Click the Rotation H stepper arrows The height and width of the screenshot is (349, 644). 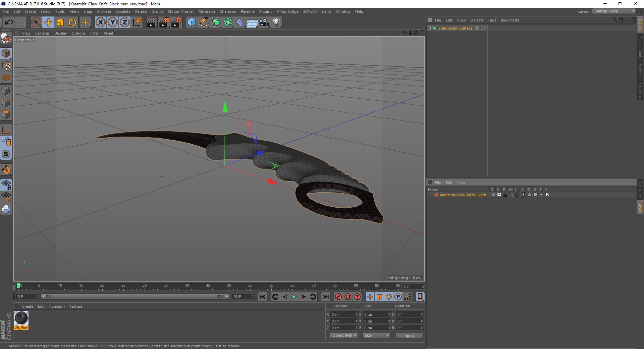[422, 314]
